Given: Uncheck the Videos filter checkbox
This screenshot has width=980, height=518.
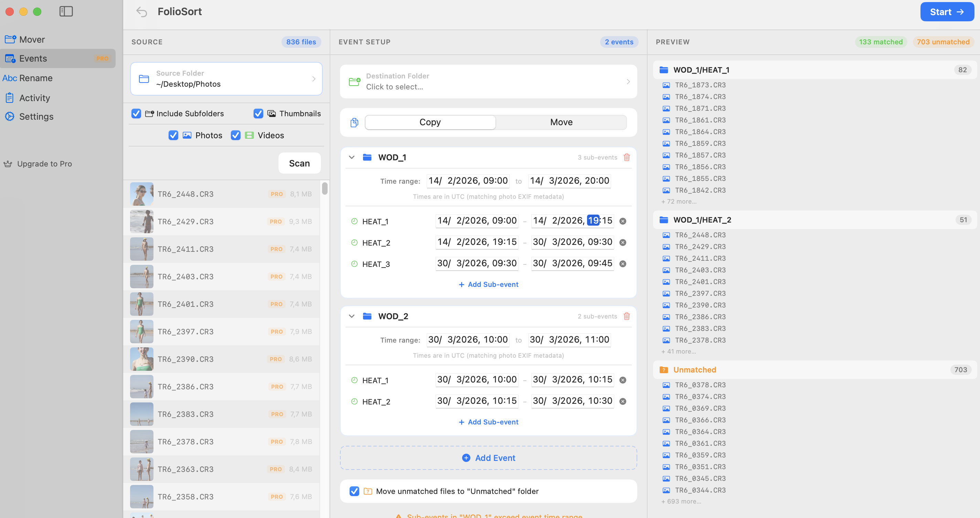Looking at the screenshot, I should [x=235, y=135].
